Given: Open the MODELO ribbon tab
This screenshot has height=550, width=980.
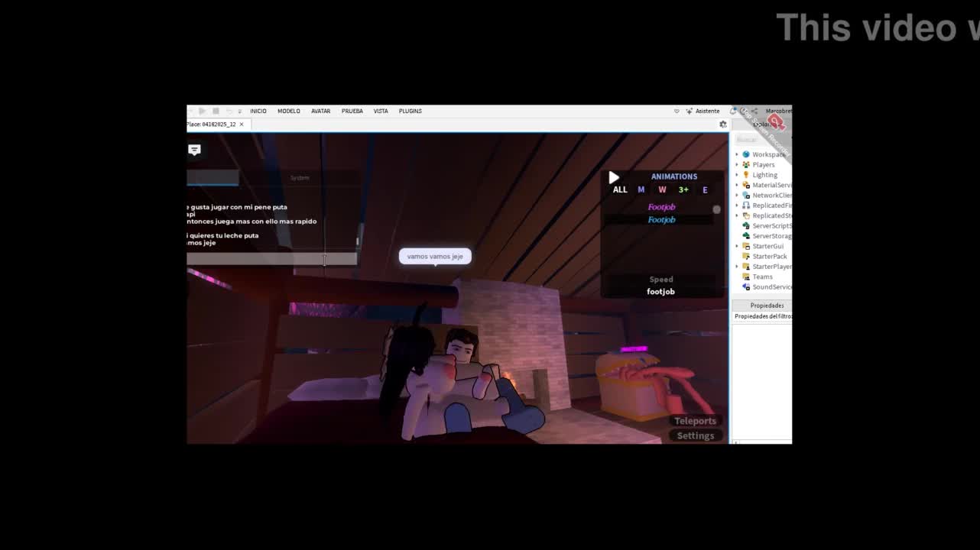Looking at the screenshot, I should [x=288, y=112].
